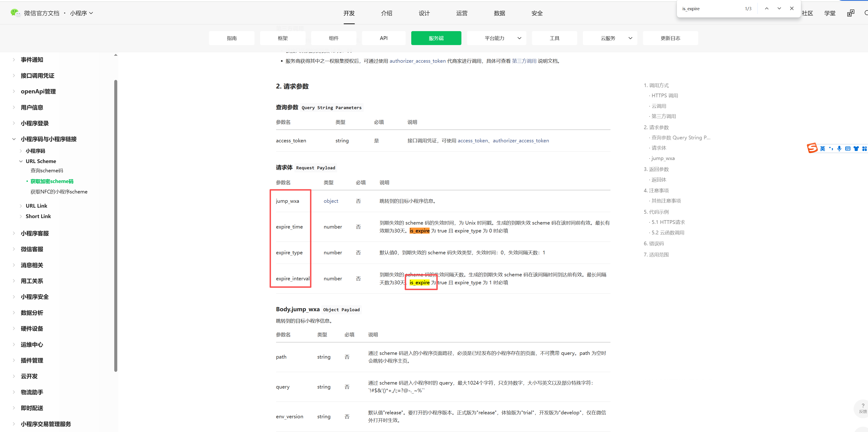Open the 设计 top menu

(424, 13)
